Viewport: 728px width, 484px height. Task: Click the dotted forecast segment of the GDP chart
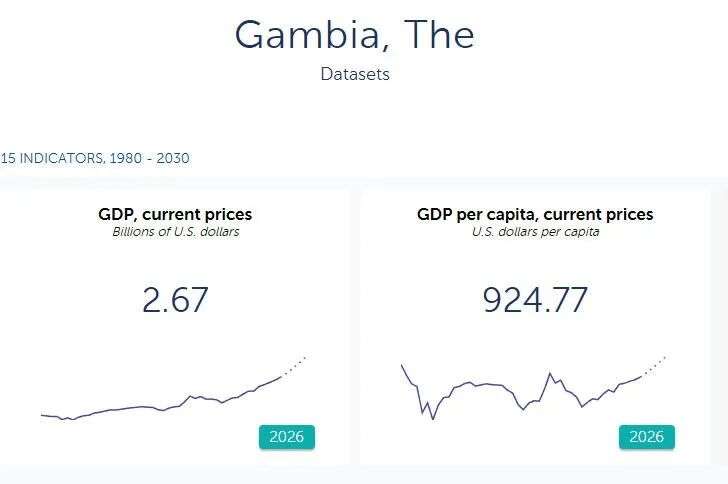(x=295, y=366)
